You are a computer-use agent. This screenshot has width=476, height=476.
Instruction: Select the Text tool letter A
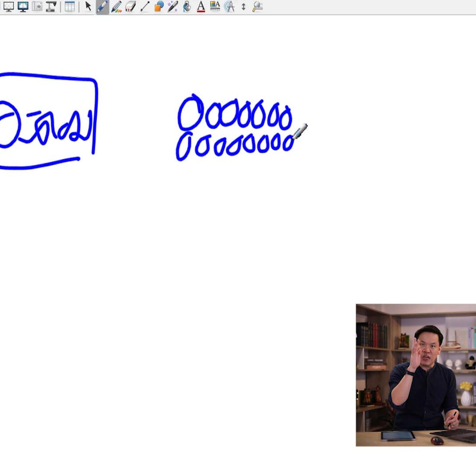(x=201, y=6)
